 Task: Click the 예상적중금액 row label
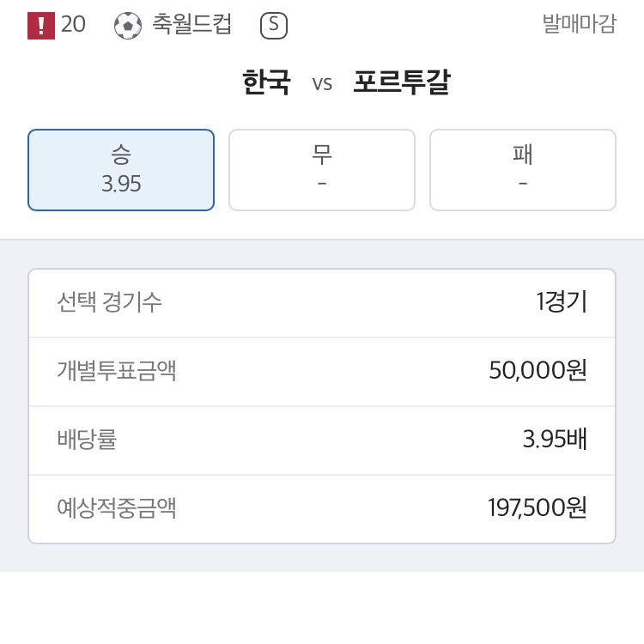(117, 508)
